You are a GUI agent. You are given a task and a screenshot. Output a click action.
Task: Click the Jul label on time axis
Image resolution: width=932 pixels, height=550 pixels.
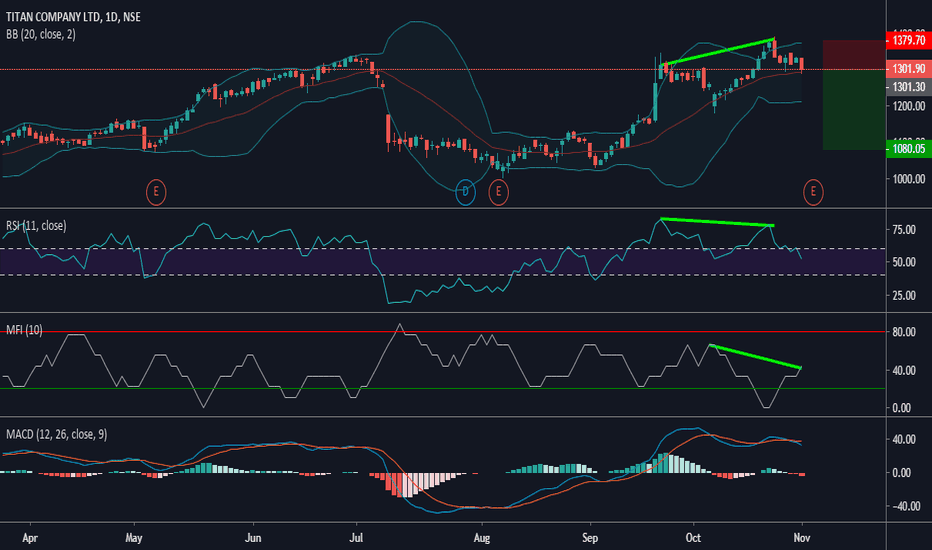[x=356, y=538]
